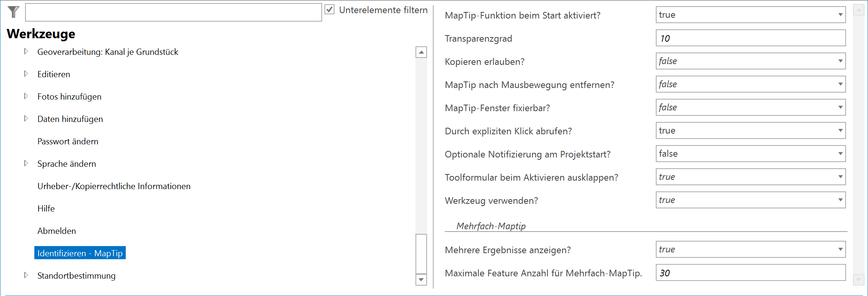Expand "Sprache ändern"

click(25, 163)
